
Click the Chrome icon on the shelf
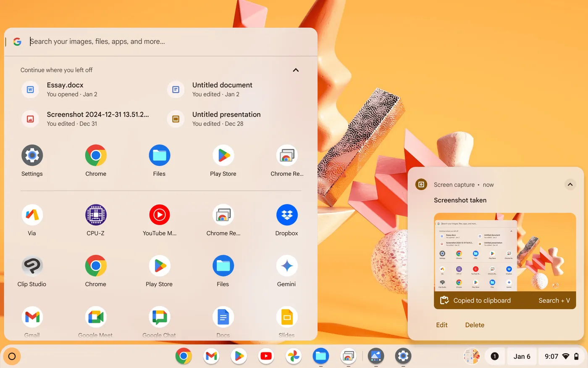click(184, 356)
